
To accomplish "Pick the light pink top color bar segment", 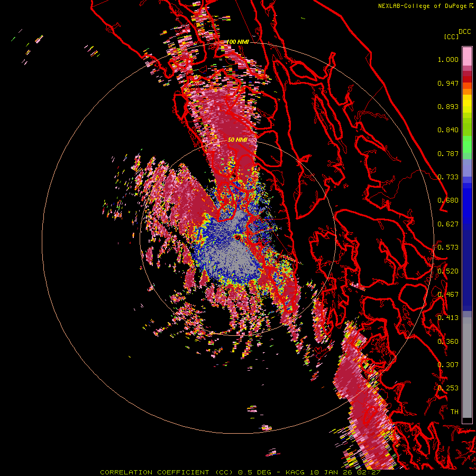I will coord(467,56).
